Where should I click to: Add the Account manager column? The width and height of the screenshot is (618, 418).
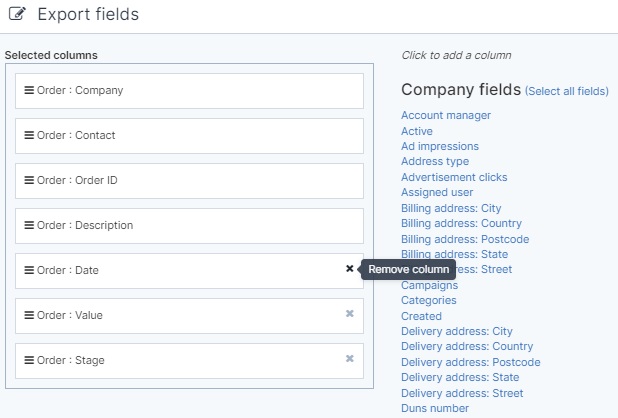tap(446, 115)
